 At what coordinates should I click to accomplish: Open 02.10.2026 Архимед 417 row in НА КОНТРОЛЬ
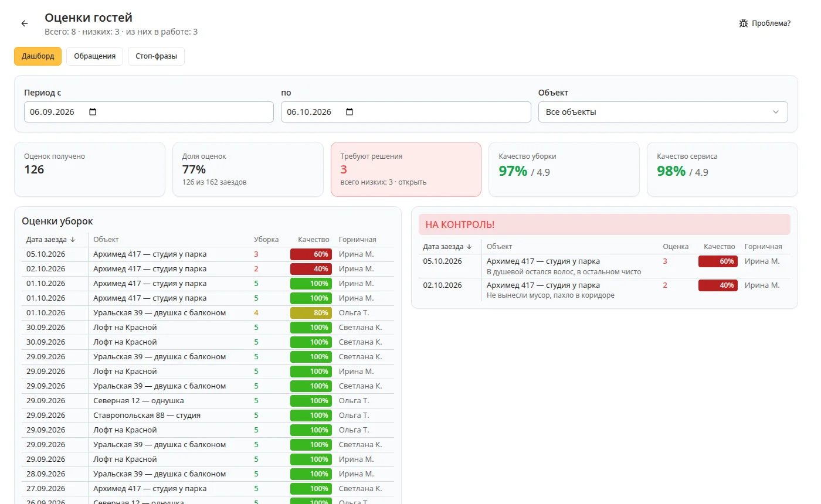605,290
